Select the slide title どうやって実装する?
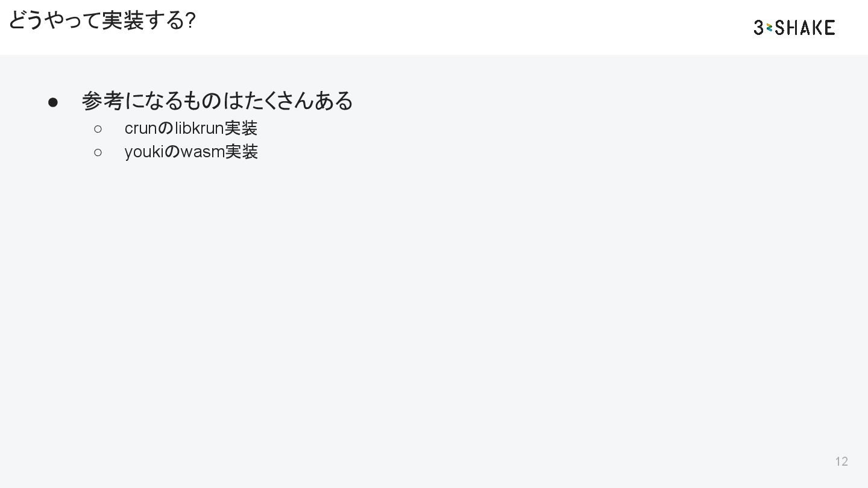The width and height of the screenshot is (868, 488). pos(101,21)
